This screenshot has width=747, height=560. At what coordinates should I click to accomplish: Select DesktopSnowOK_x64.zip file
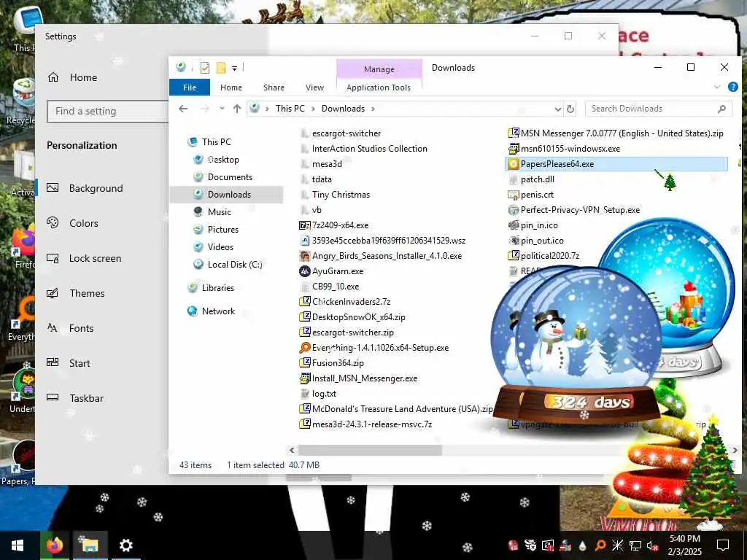(358, 317)
